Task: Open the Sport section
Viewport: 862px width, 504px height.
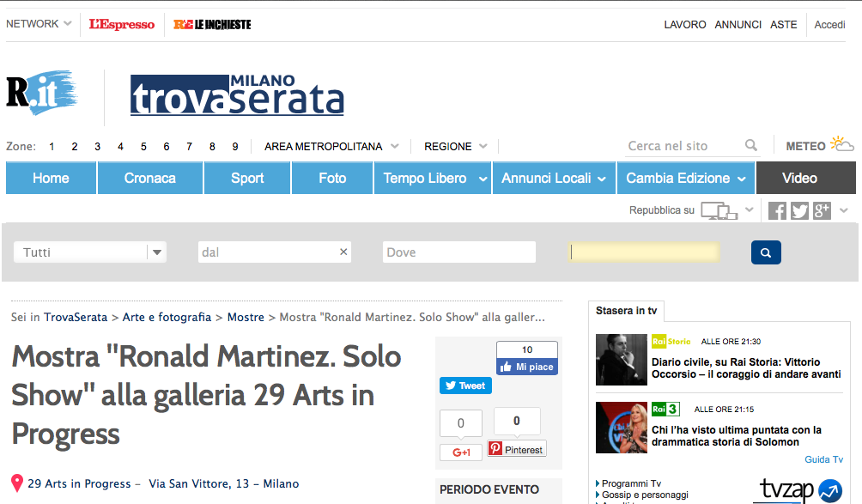Action: 247,178
